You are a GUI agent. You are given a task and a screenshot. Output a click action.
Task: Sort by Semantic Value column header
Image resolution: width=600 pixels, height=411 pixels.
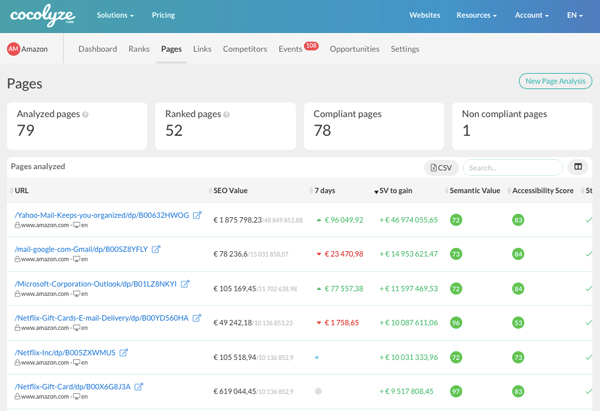click(x=474, y=191)
